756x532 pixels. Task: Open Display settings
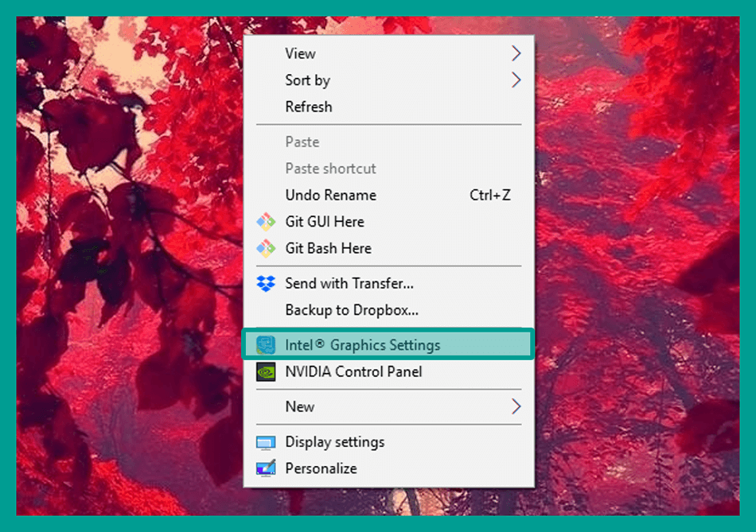[x=388, y=442]
